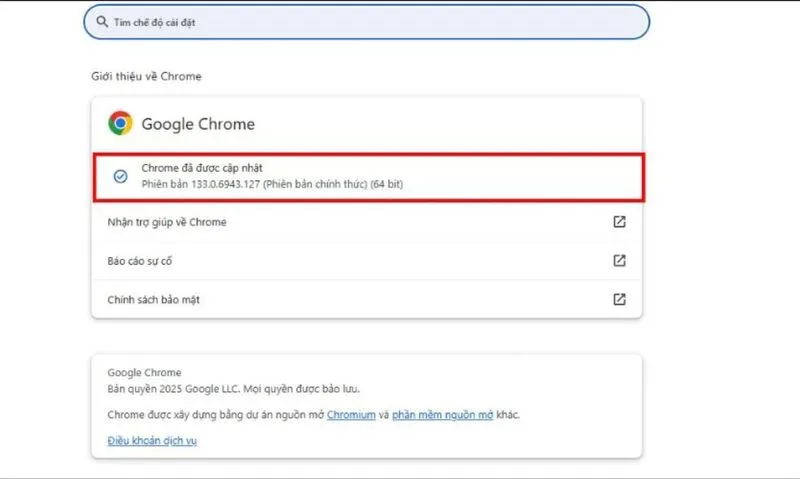Click the version number text "Phiên bản 133.0.6943.127"
Screen dimensions: 800x479
point(202,185)
